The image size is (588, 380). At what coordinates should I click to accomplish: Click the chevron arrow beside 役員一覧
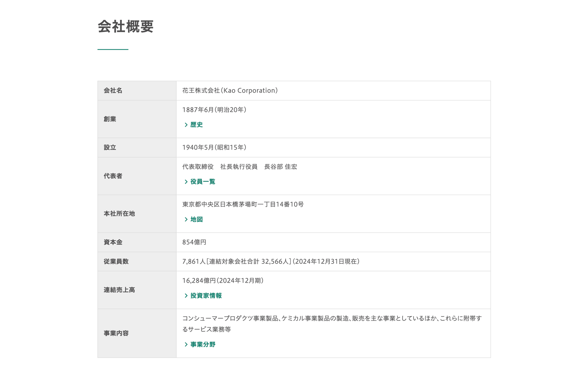click(x=186, y=182)
